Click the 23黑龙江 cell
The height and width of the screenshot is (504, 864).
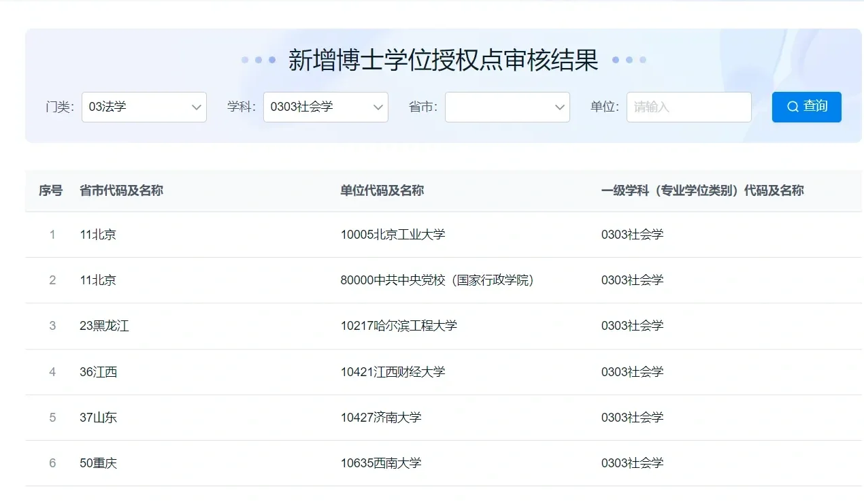104,326
